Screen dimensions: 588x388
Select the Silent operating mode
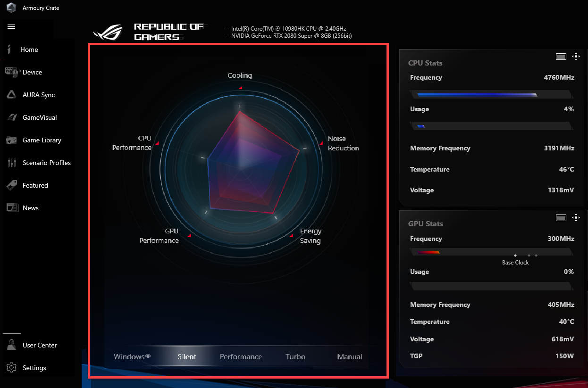[187, 357]
